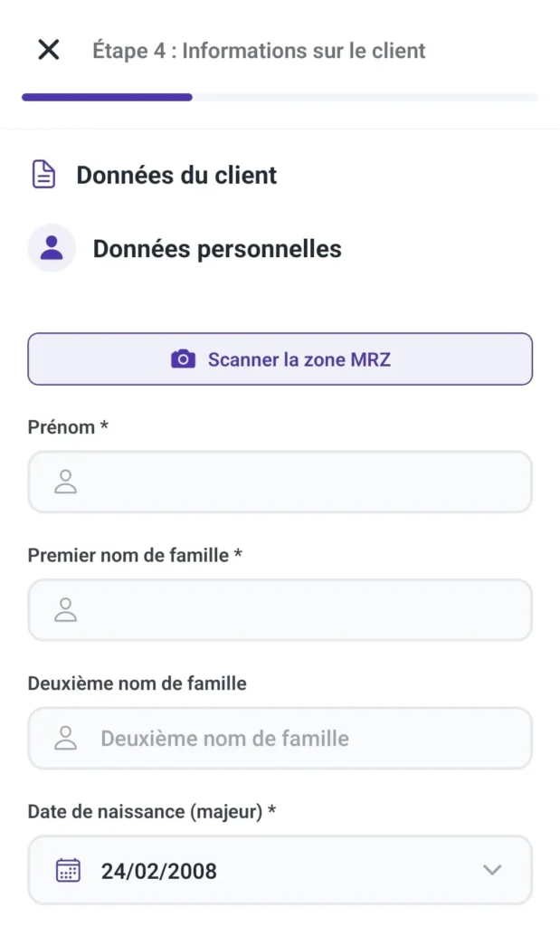Select the date value 24/02/2008
This screenshot has height=927, width=560.
tap(157, 870)
